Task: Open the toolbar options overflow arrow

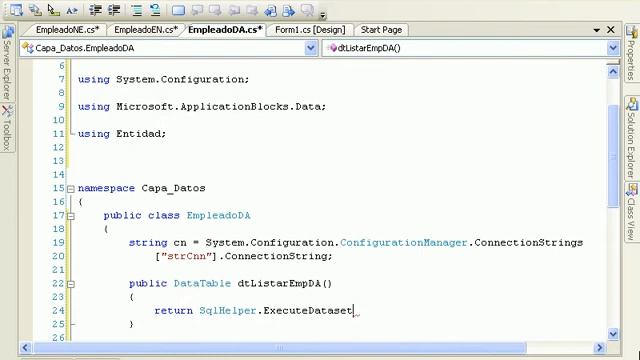Action: coord(322,15)
